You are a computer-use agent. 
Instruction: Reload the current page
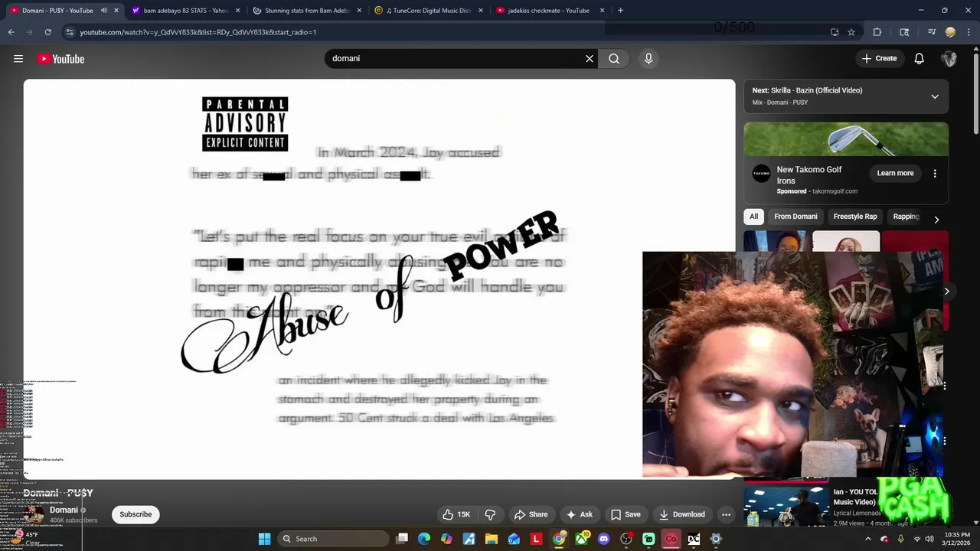click(47, 32)
